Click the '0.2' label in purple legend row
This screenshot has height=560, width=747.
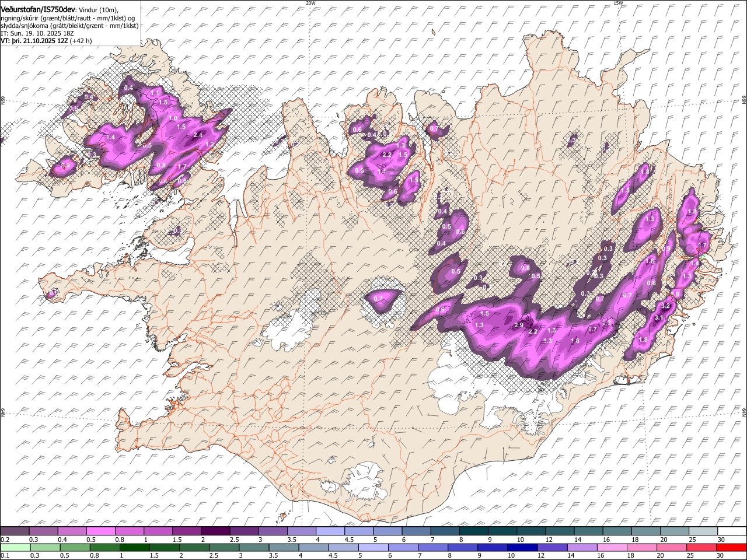click(x=4, y=540)
